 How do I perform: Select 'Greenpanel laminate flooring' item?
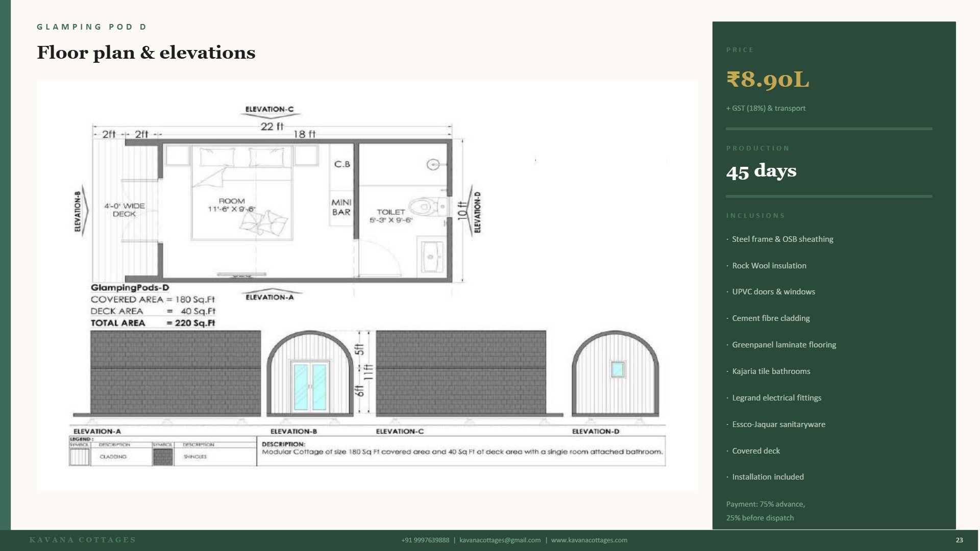pos(784,345)
